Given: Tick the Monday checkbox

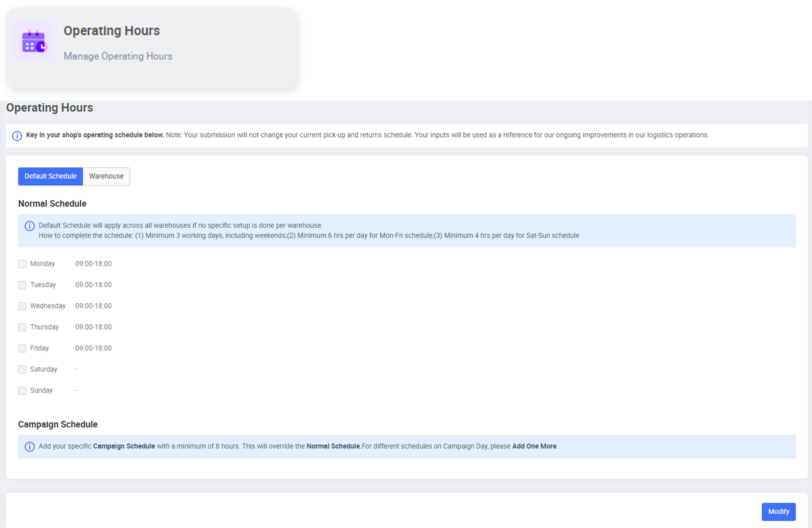Looking at the screenshot, I should click(x=22, y=264).
